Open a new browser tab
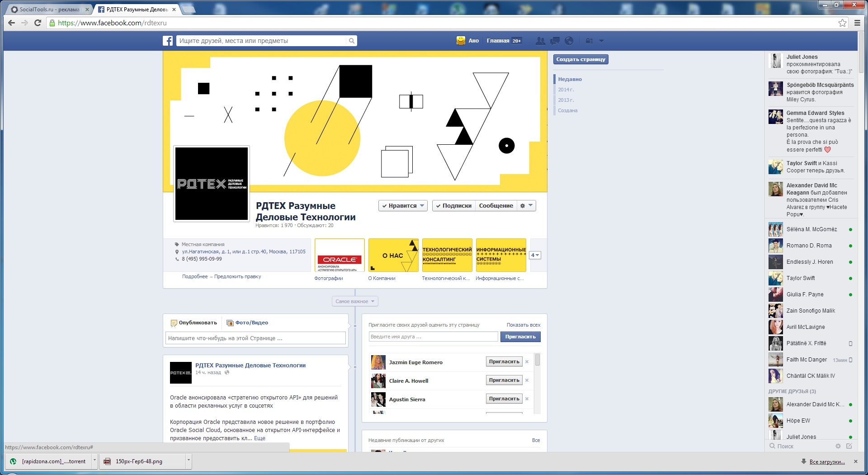This screenshot has height=475, width=868. coord(188,9)
